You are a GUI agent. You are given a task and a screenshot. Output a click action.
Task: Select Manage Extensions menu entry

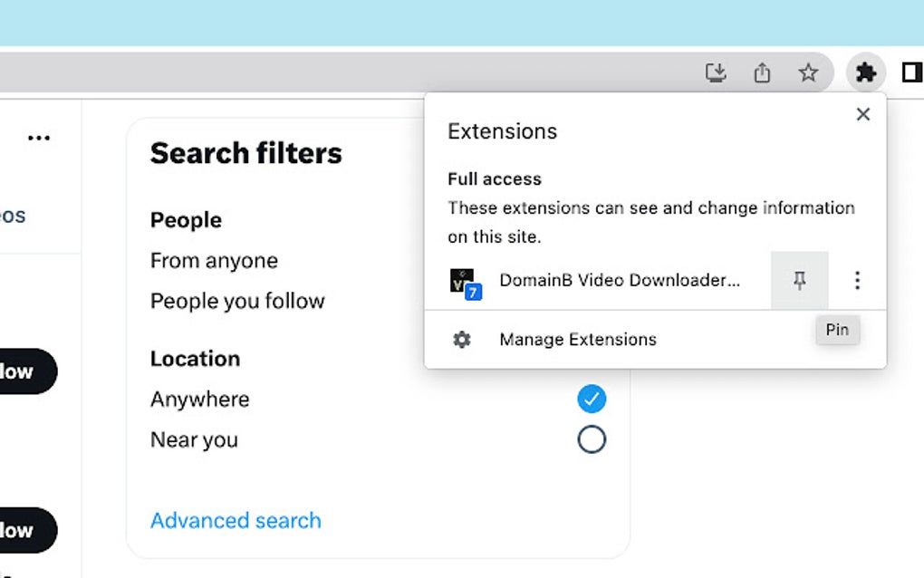tap(577, 340)
